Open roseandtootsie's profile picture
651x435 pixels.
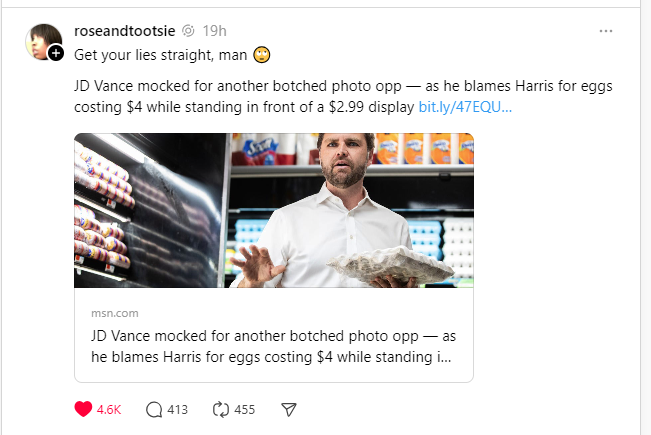(41, 39)
